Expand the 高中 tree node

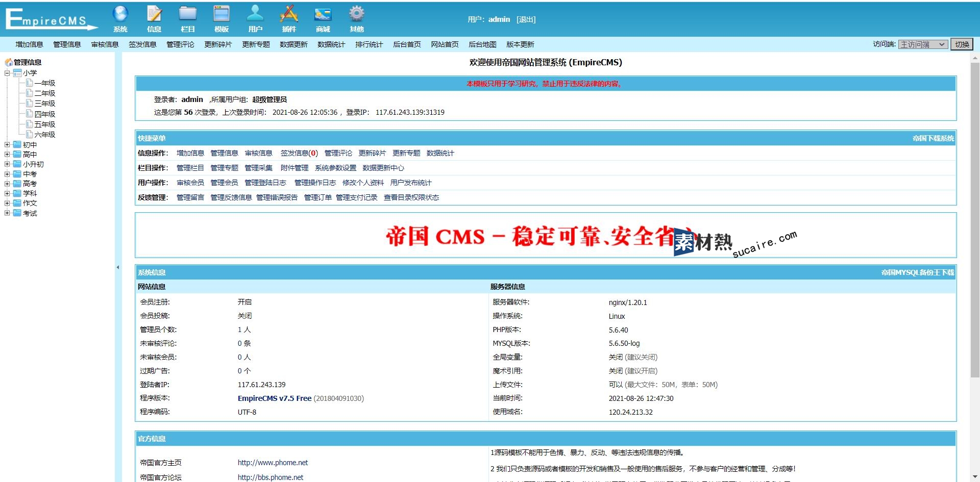[x=7, y=155]
